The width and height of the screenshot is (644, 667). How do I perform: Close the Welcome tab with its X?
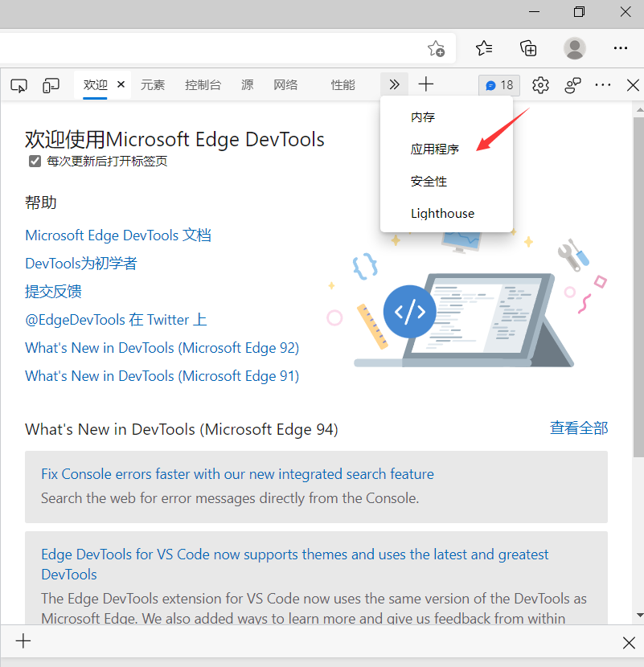click(121, 84)
